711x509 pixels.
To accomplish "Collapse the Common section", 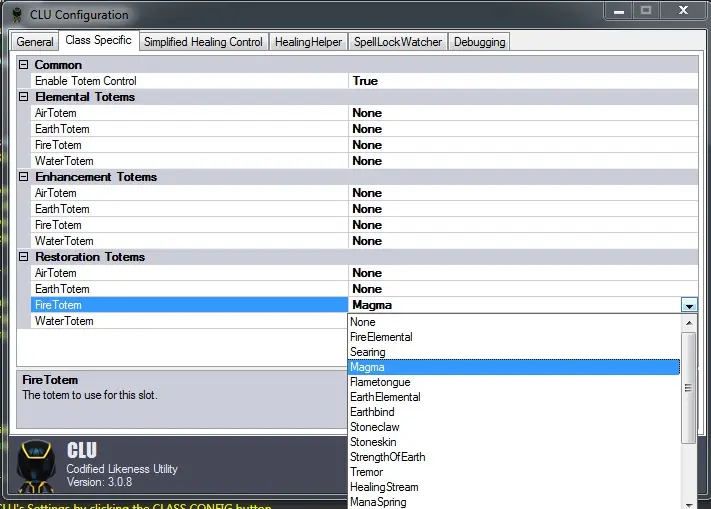I will (24, 65).
